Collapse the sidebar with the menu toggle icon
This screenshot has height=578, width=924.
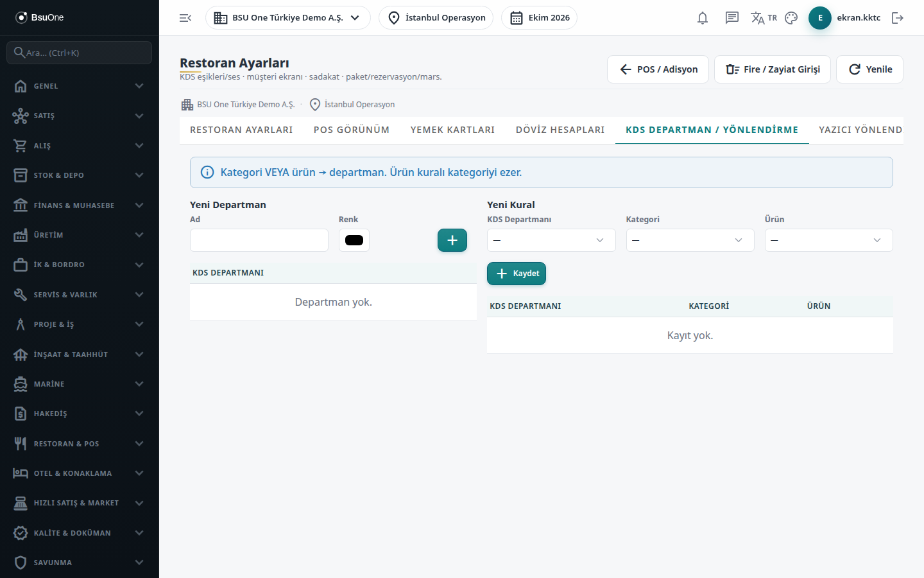185,18
